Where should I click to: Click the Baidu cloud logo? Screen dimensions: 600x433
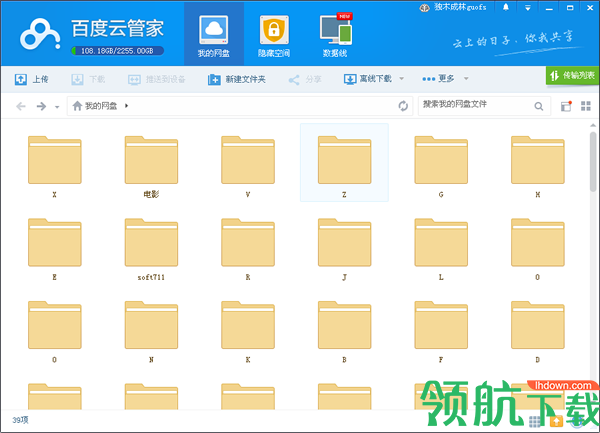40,34
